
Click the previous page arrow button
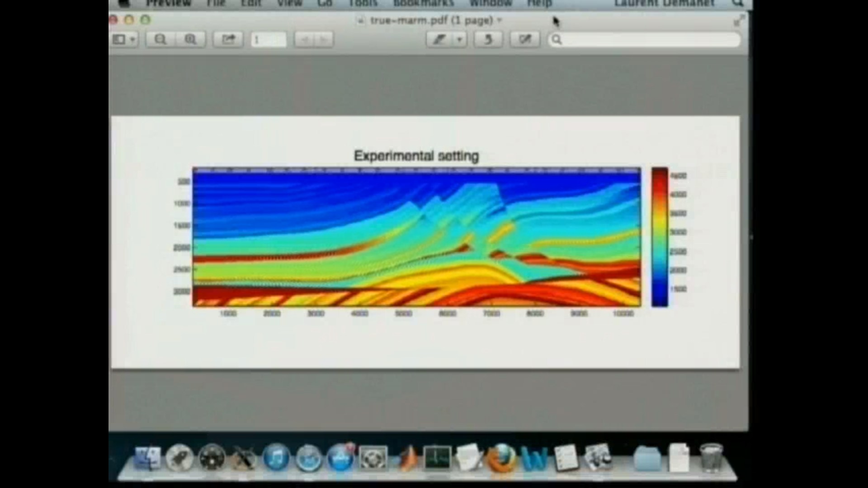click(x=304, y=40)
